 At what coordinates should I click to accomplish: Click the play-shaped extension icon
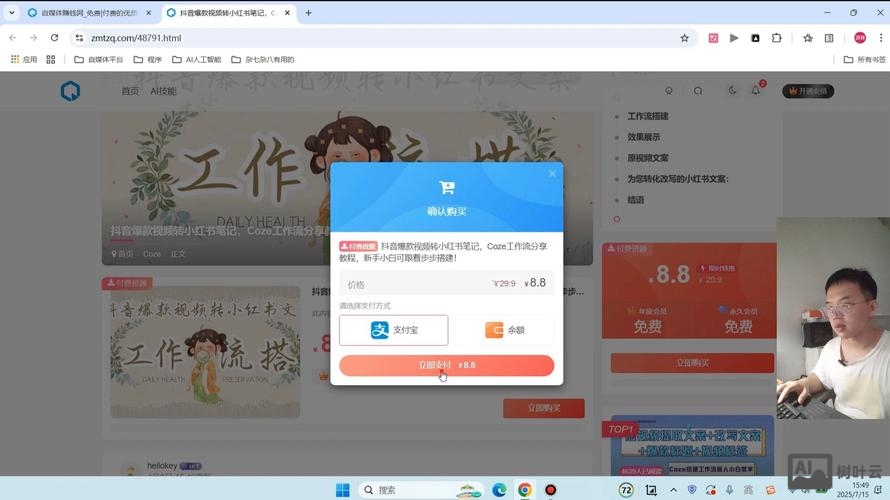(734, 38)
